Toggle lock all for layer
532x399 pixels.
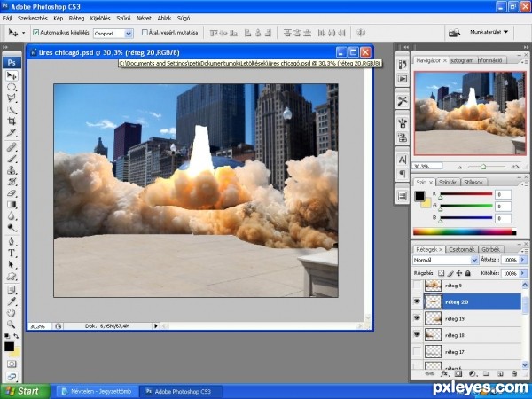[468, 273]
